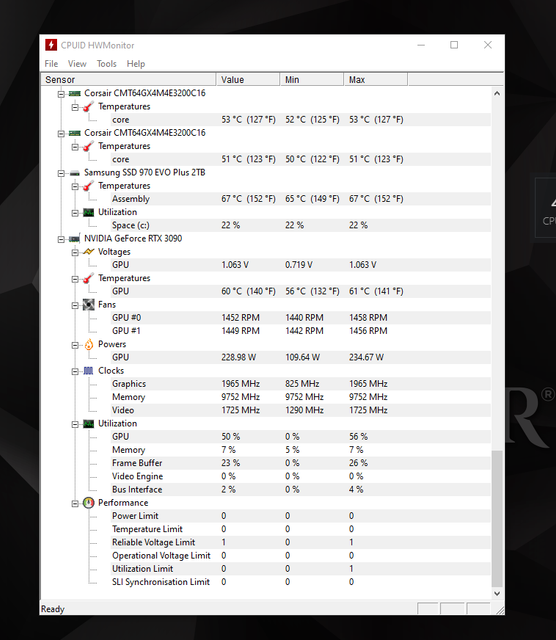
Task: Collapse the Samsung SSD 970 EVO Plus node
Action: click(x=61, y=173)
